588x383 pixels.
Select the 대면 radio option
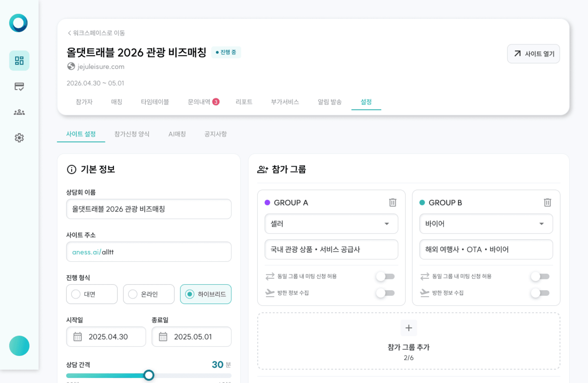[92, 294]
